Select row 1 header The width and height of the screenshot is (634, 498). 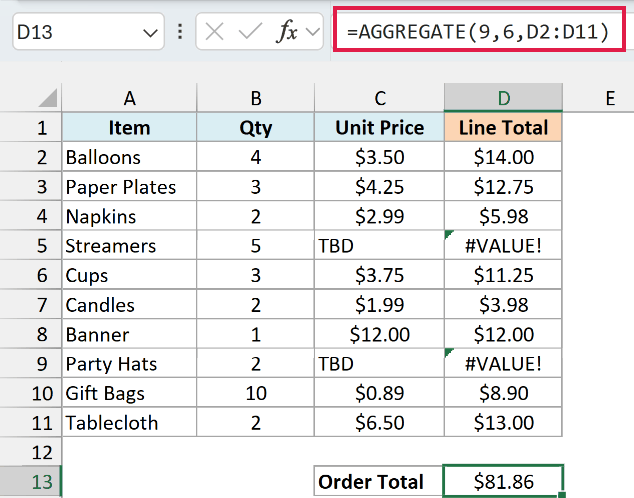pos(31,127)
